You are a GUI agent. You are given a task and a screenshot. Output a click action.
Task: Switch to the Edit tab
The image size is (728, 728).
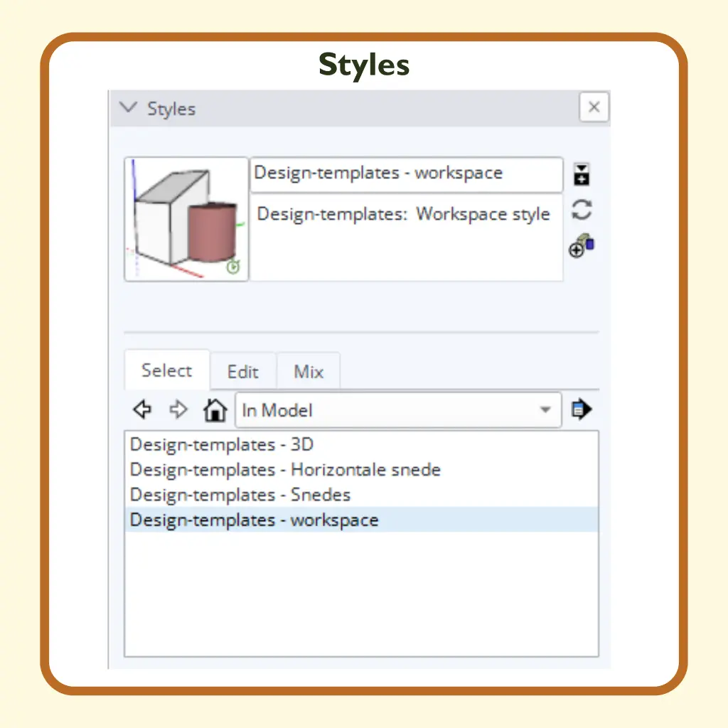tap(243, 371)
